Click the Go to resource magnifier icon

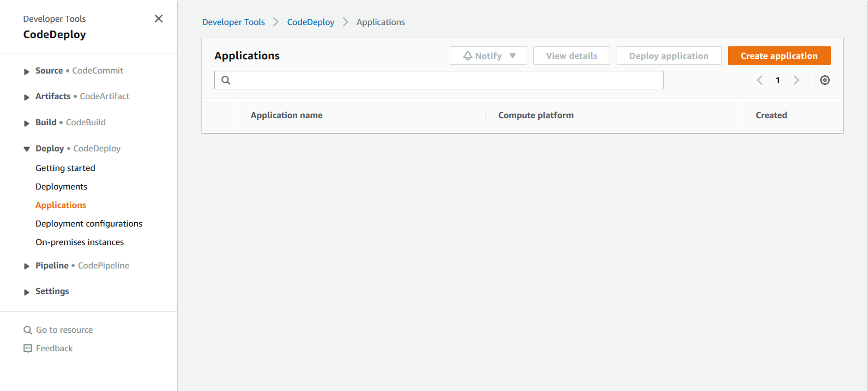[28, 330]
